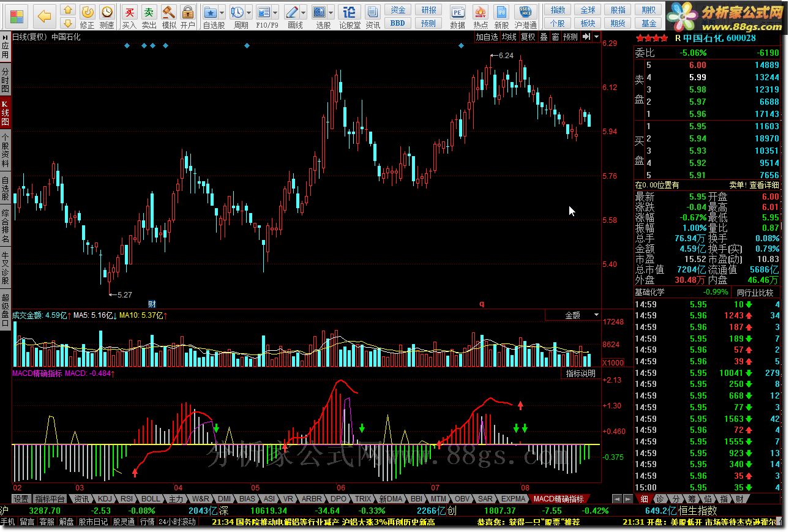Screen dimensions: 789x532
Task: Click the 基金 fund button
Action: [649, 23]
